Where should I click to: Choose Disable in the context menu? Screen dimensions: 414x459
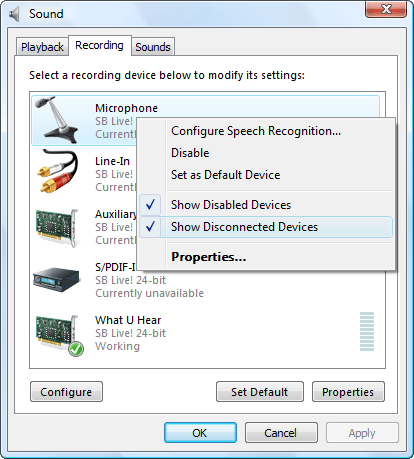tap(190, 153)
